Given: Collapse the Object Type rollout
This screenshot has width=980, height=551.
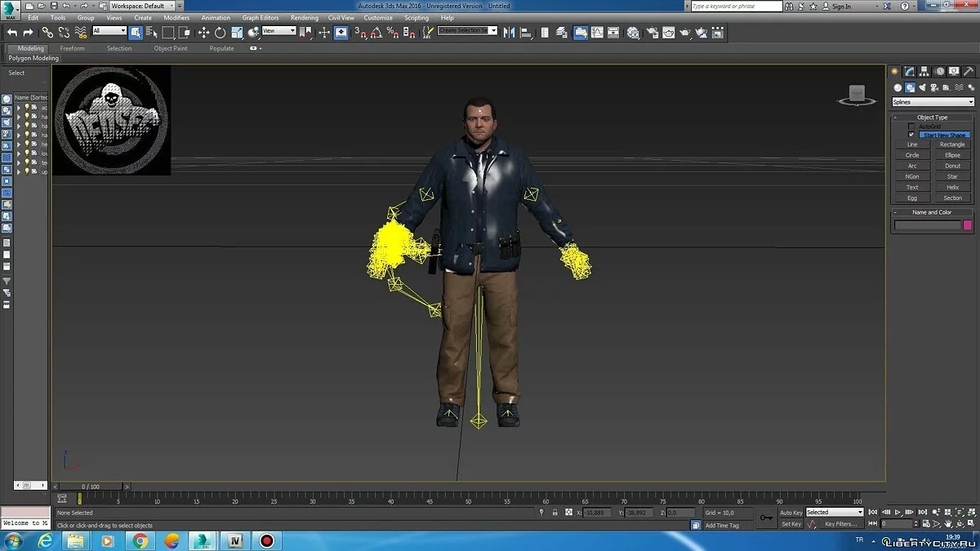Looking at the screenshot, I should click(x=932, y=117).
